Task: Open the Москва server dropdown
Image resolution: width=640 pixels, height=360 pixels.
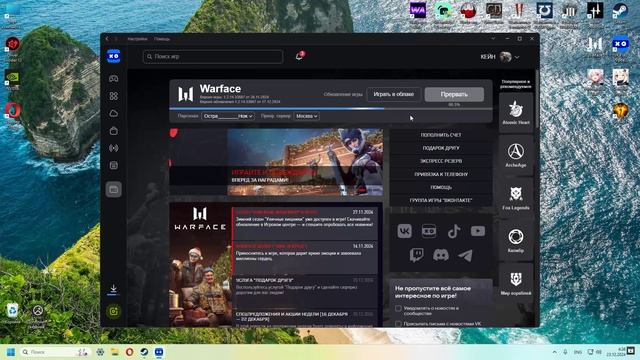Action: [x=307, y=116]
